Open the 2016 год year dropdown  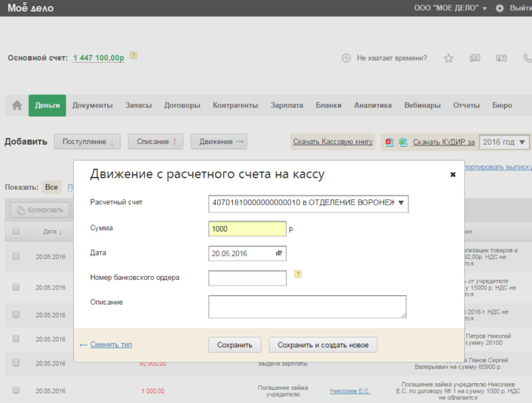[505, 142]
